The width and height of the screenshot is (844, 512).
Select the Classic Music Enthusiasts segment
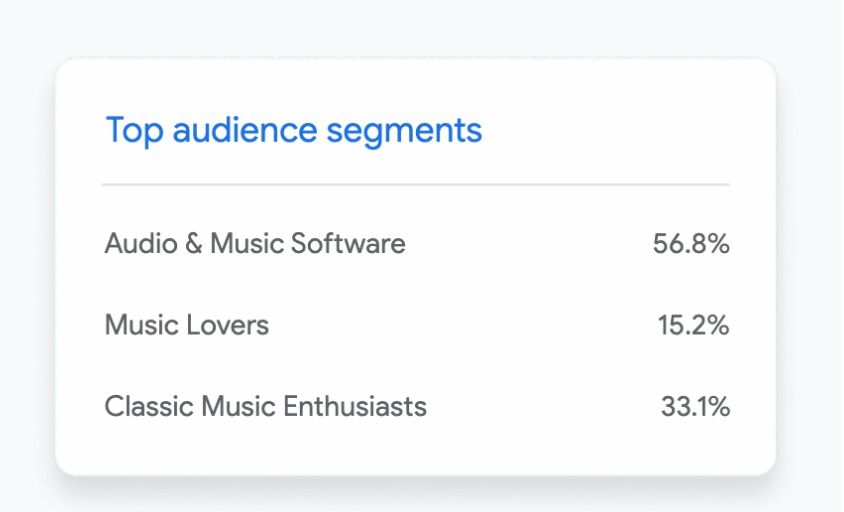point(265,406)
